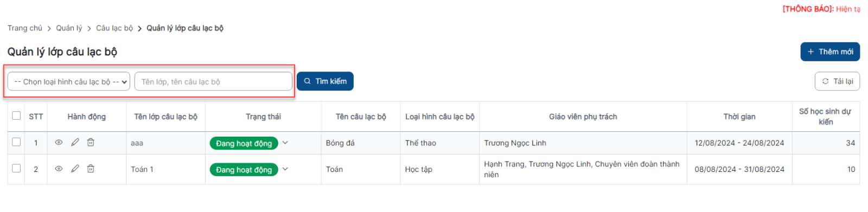Check the box for row 1
Image resolution: width=868 pixels, height=212 pixels.
[x=16, y=142]
